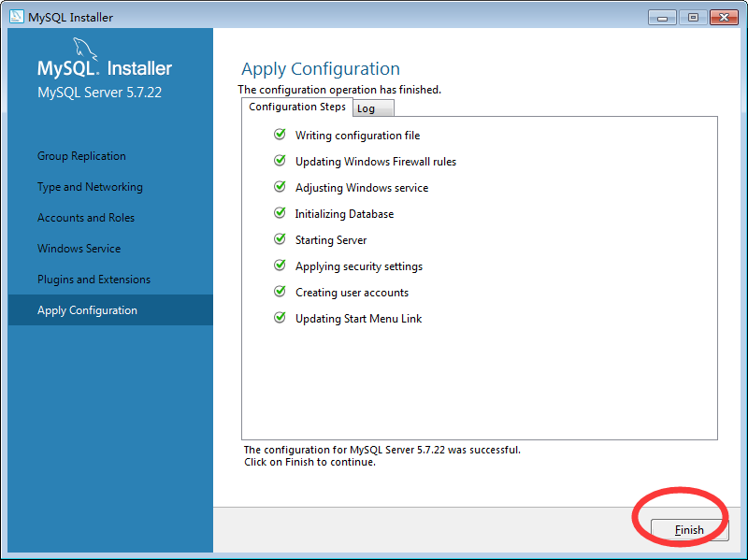Viewport: 748px width, 560px height.
Task: Click 'The configuration operation has finished.' text
Action: pyautogui.click(x=339, y=90)
